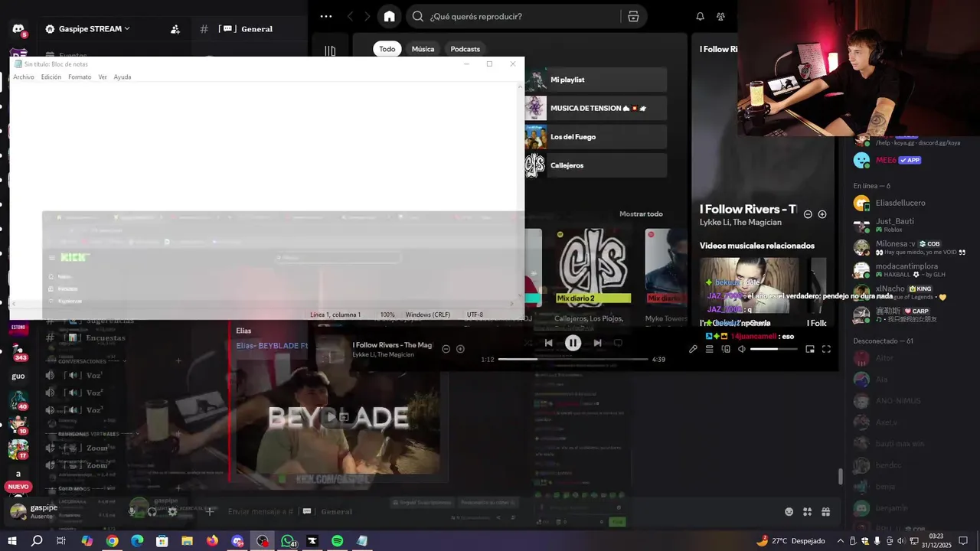Screen dimensions: 980x551
Task: Open Formato menu in Bloc de notas
Action: 80,77
